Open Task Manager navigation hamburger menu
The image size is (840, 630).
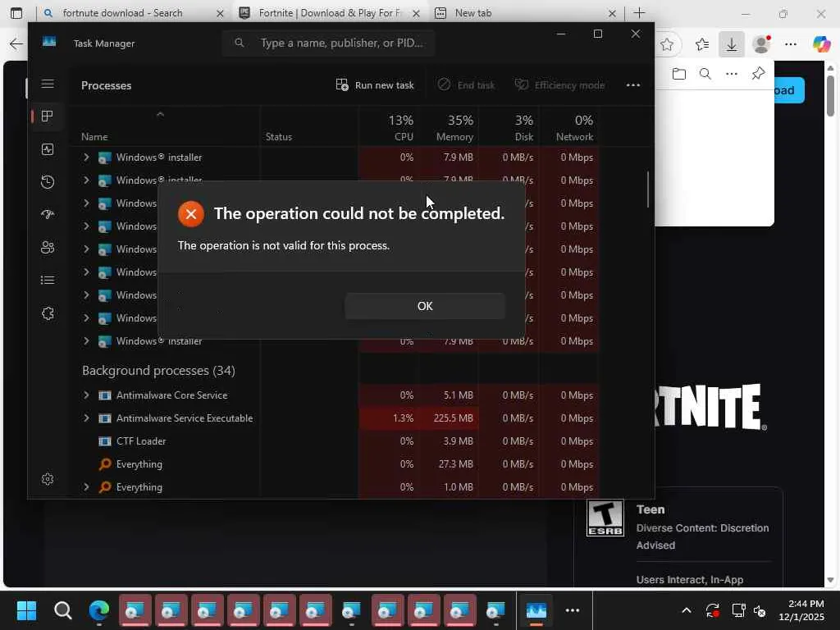(48, 84)
